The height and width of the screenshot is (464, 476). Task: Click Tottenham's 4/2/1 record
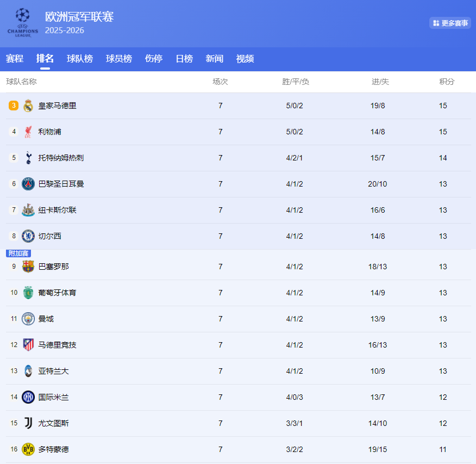[295, 158]
